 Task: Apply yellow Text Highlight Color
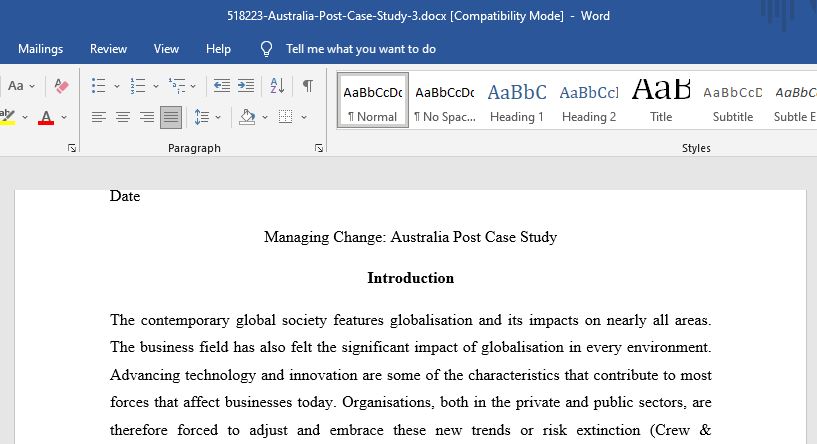pos(7,117)
